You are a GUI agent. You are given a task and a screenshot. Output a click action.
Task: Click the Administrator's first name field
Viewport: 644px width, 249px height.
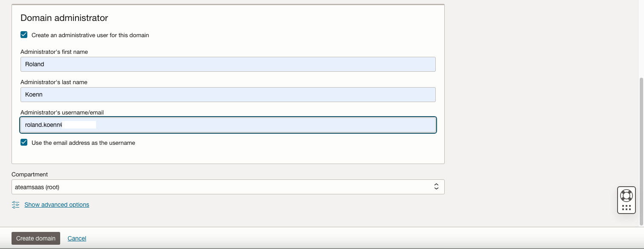coord(228,64)
